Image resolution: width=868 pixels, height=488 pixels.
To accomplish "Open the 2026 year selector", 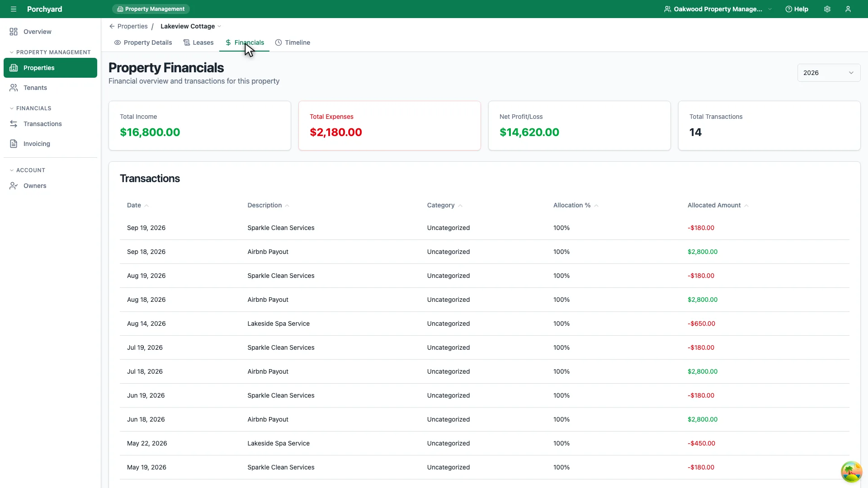I will (829, 73).
